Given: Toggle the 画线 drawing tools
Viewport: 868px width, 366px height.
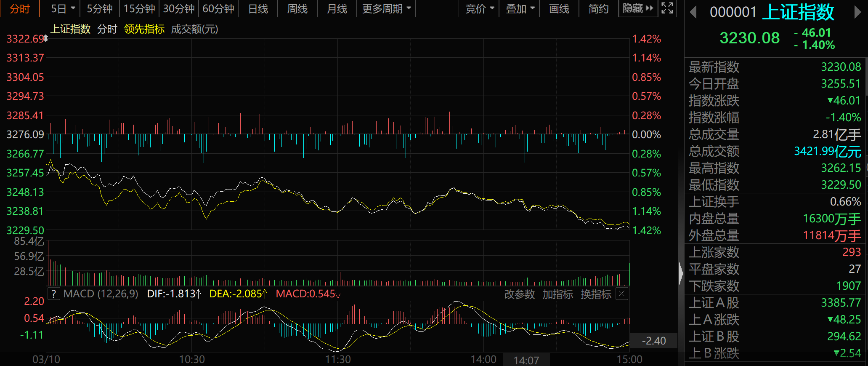Looking at the screenshot, I should 559,8.
